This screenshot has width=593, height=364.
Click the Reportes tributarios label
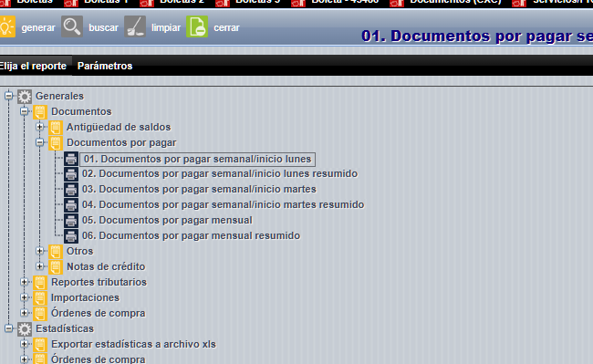pyautogui.click(x=99, y=283)
